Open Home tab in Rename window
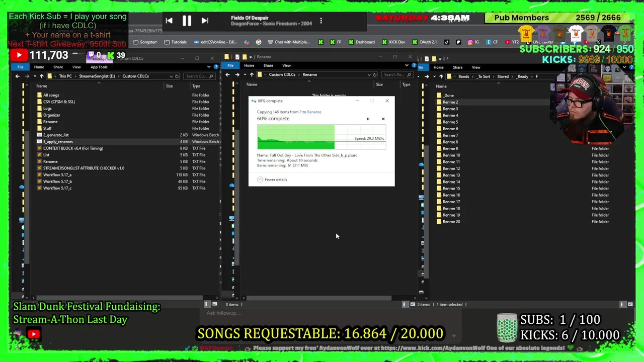This screenshot has width=644, height=362. [x=249, y=65]
